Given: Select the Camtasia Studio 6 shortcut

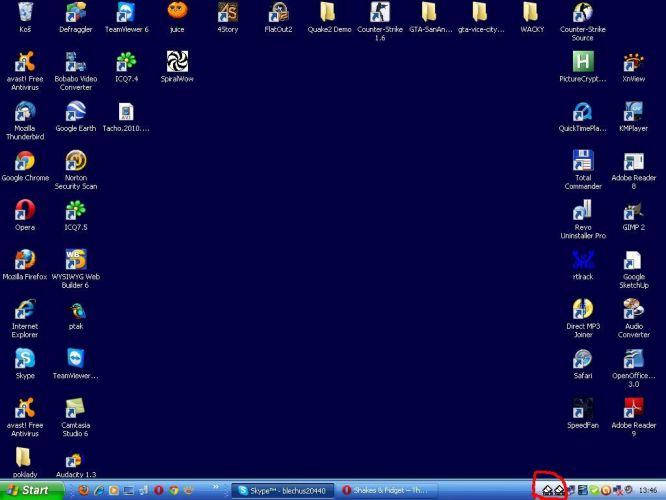Looking at the screenshot, I should [x=76, y=417].
